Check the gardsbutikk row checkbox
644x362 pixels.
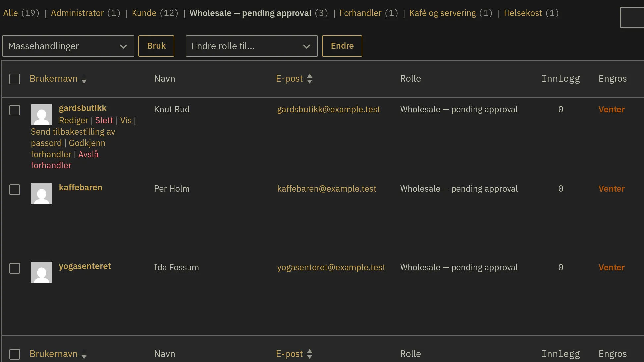(15, 110)
